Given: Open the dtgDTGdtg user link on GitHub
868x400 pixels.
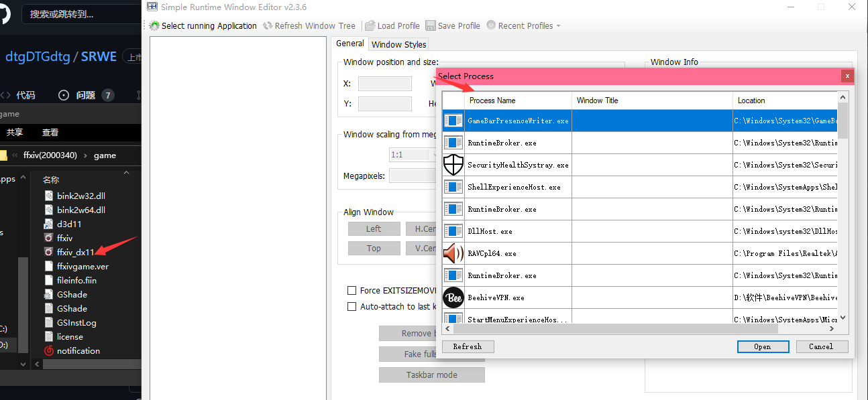Looking at the screenshot, I should click(x=38, y=57).
